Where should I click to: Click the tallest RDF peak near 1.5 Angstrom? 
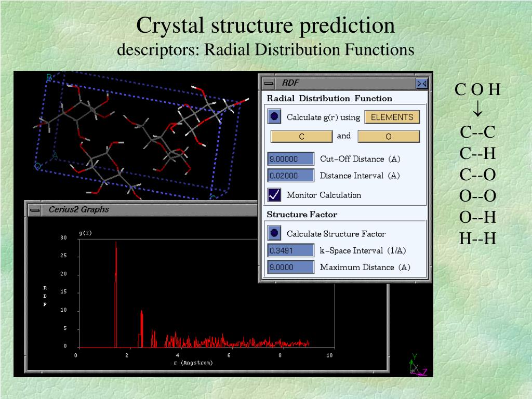(116, 295)
